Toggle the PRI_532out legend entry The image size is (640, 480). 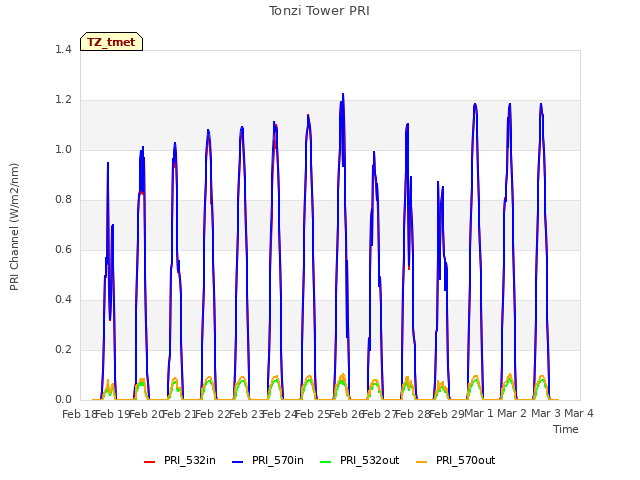(x=360, y=460)
